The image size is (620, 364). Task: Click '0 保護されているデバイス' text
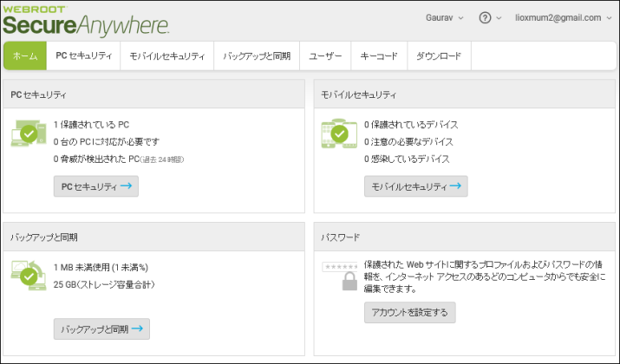pos(411,125)
